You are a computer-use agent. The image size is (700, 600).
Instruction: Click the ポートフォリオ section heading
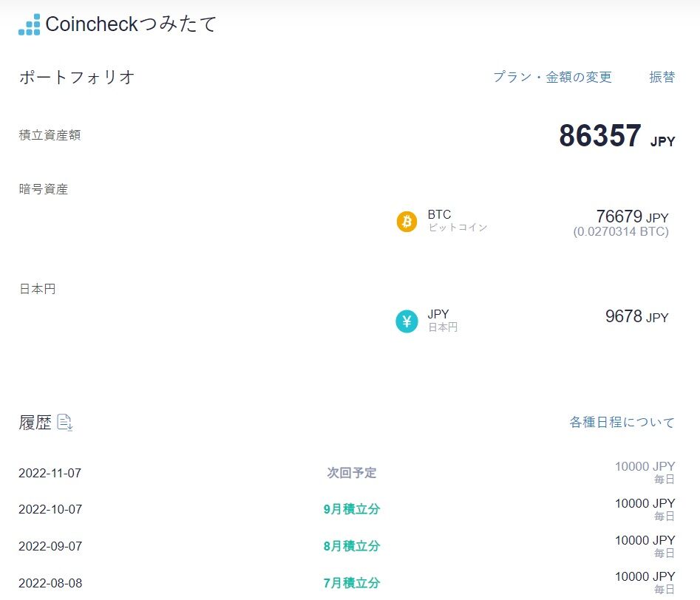point(77,77)
